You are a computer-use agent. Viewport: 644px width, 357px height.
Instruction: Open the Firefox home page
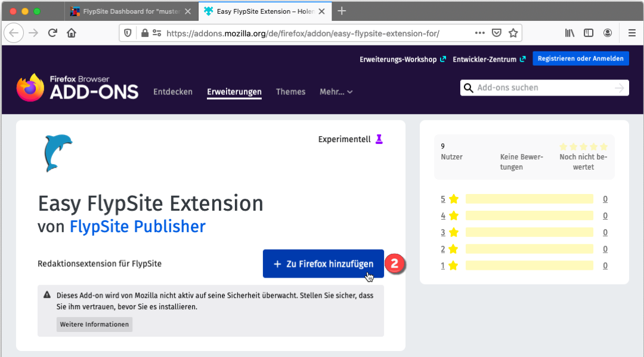coord(72,33)
